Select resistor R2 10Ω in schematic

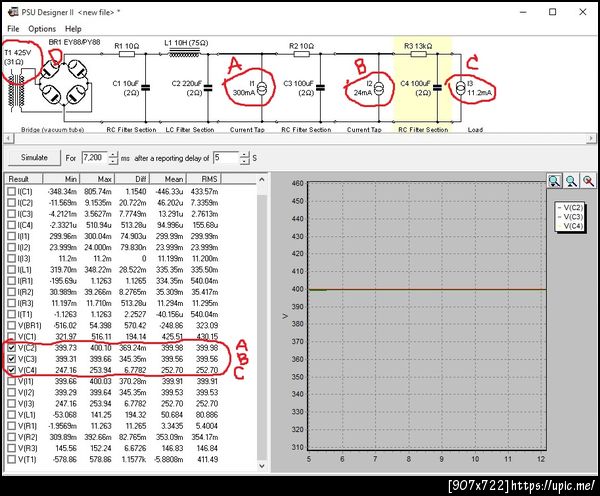pos(301,54)
